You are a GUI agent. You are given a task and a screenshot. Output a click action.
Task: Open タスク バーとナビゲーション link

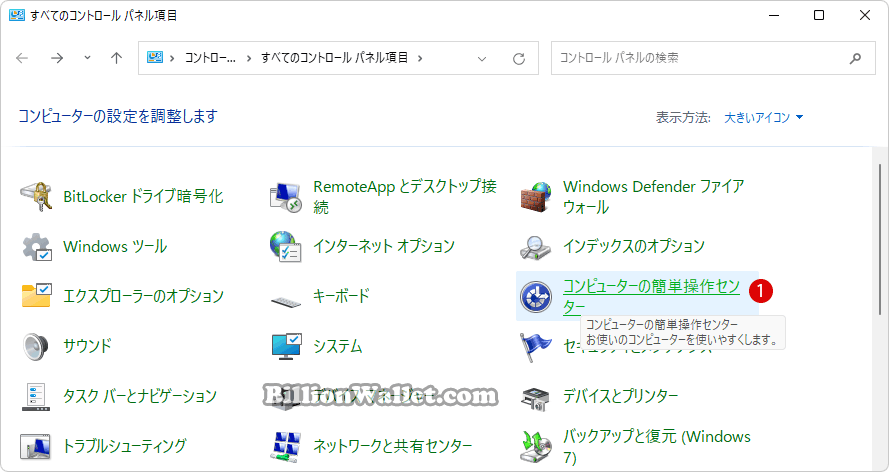click(x=140, y=396)
